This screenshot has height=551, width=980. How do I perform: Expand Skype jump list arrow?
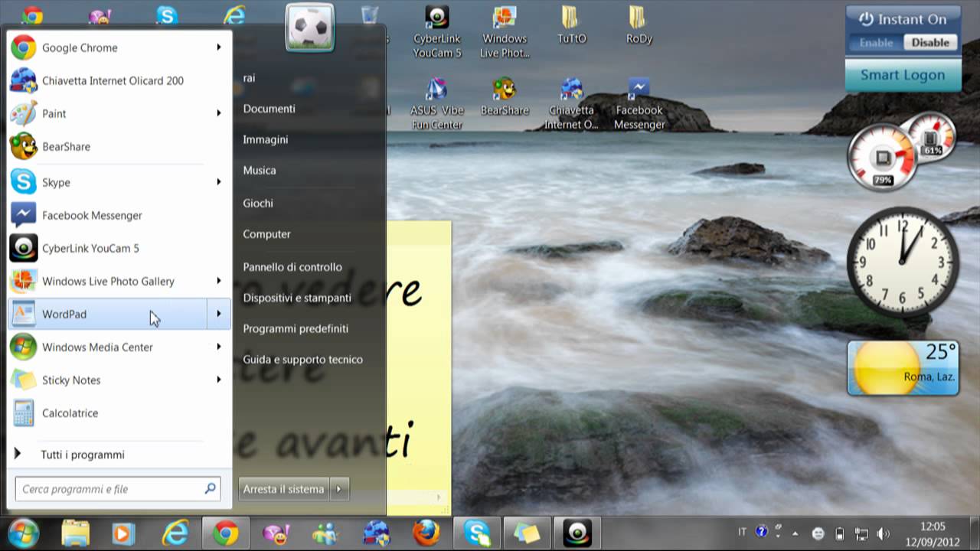(219, 182)
